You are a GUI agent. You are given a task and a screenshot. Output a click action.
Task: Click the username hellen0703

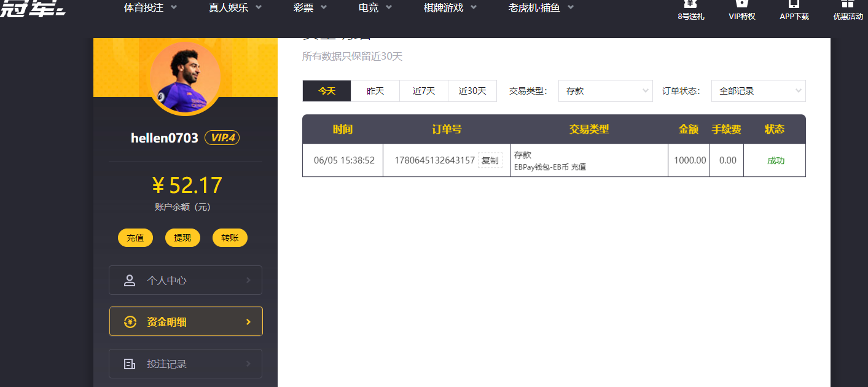pyautogui.click(x=165, y=138)
